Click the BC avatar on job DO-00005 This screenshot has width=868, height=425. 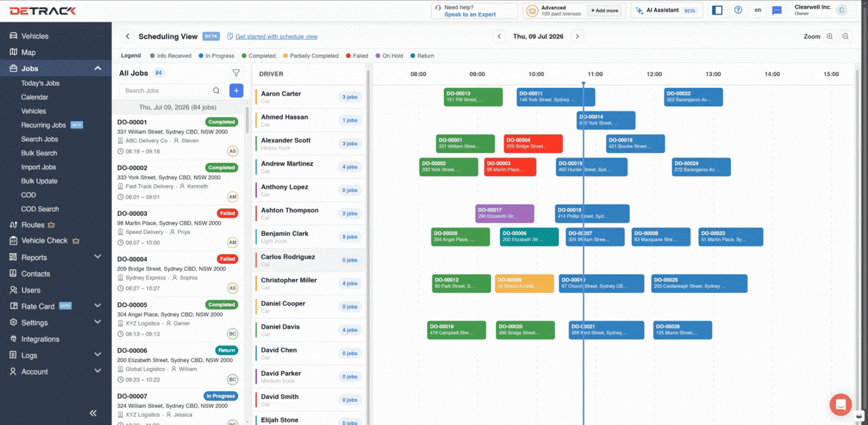(232, 334)
